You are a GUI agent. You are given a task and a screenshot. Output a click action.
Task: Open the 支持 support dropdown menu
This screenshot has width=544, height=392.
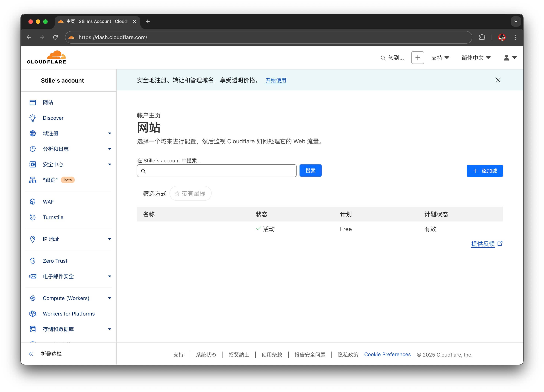click(440, 58)
